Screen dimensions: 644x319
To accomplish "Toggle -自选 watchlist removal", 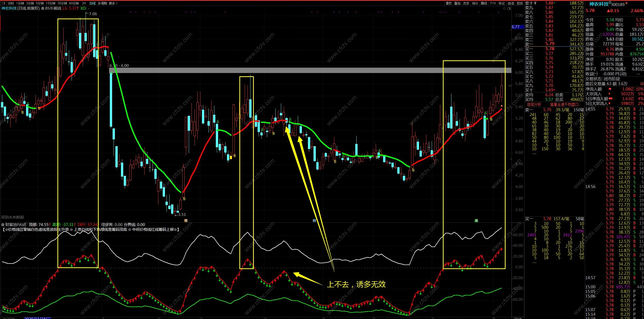I will [x=510, y=3].
